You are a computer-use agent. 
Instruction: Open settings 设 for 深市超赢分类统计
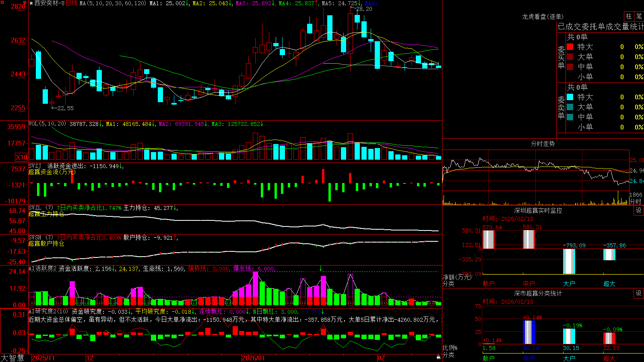(639, 293)
